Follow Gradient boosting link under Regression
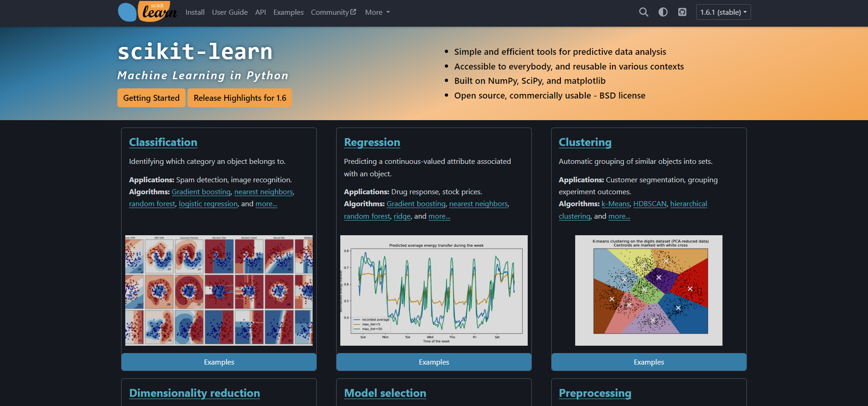Image resolution: width=868 pixels, height=406 pixels. pos(416,204)
